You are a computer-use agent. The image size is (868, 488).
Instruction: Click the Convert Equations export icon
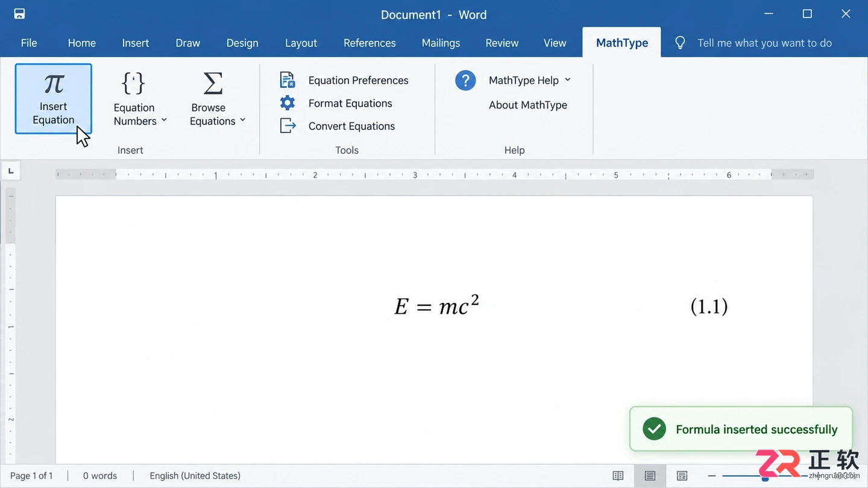(288, 126)
